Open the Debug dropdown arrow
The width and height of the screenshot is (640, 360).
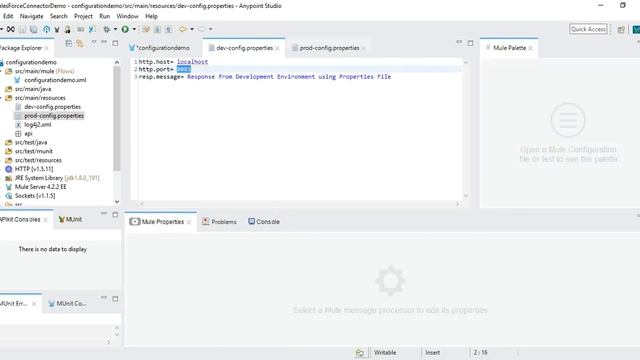[x=116, y=29]
